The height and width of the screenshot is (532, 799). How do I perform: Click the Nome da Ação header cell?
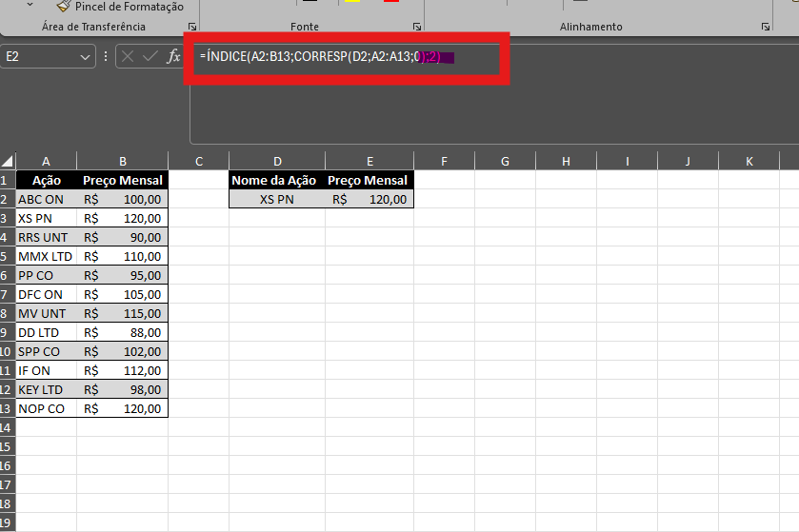(x=277, y=180)
